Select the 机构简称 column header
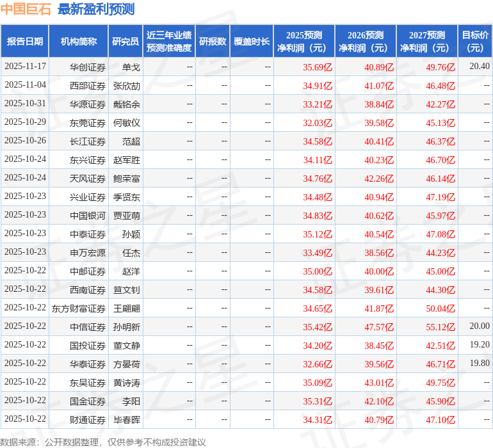The width and height of the screenshot is (493, 448). 79,42
